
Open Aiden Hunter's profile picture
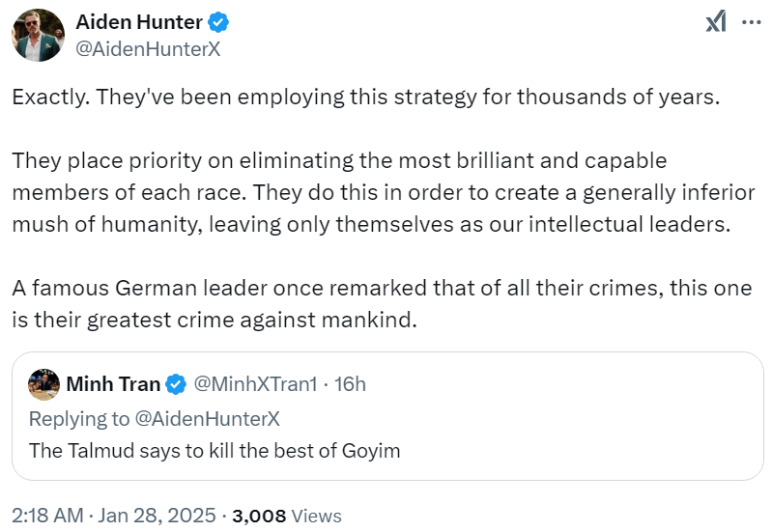(x=39, y=35)
